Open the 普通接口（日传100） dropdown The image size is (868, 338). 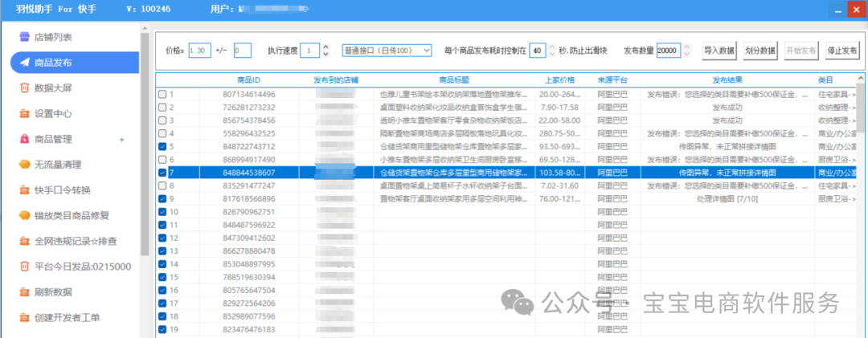click(387, 51)
